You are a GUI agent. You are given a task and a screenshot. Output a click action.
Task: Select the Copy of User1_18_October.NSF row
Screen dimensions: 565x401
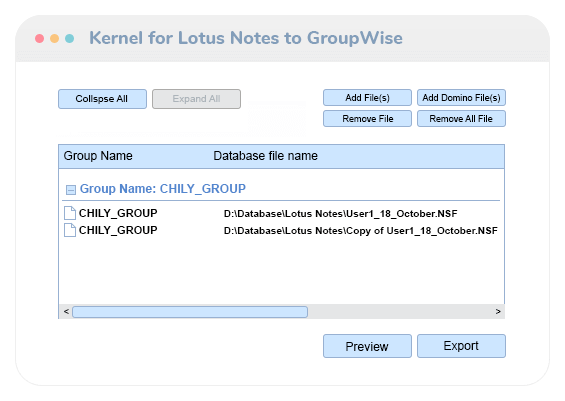click(281, 230)
